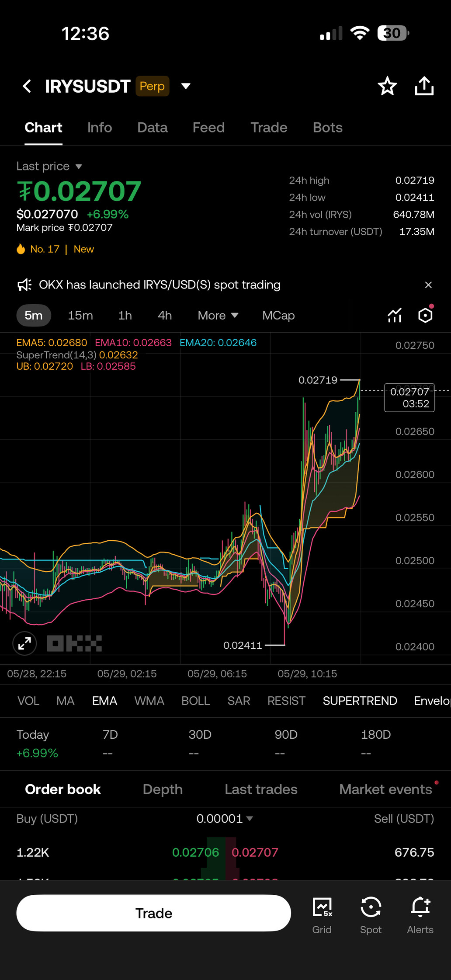451x980 pixels.
Task: Go back using the left chevron
Action: 27,86
